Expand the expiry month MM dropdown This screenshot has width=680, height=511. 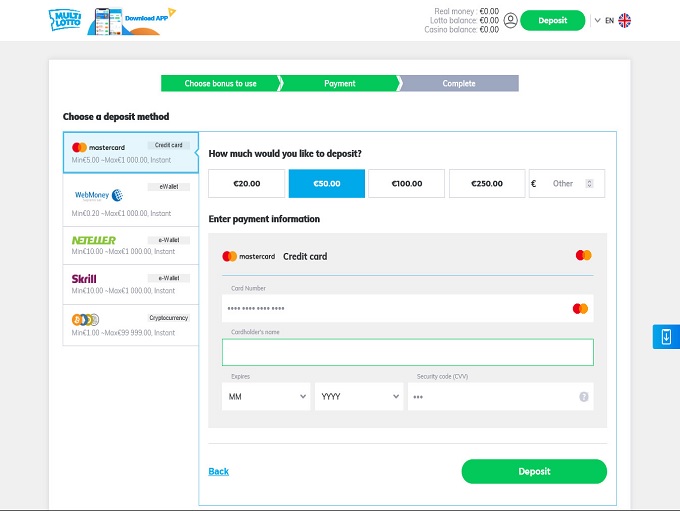(x=266, y=397)
